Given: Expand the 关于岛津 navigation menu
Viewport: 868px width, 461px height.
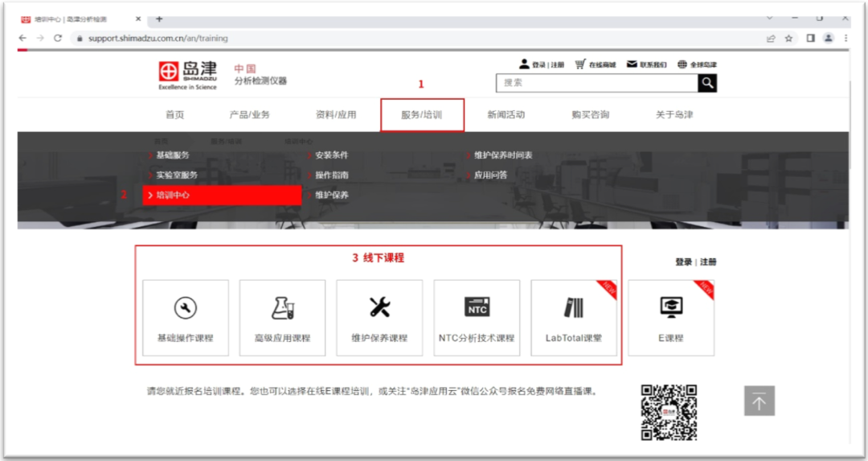Looking at the screenshot, I should click(674, 115).
